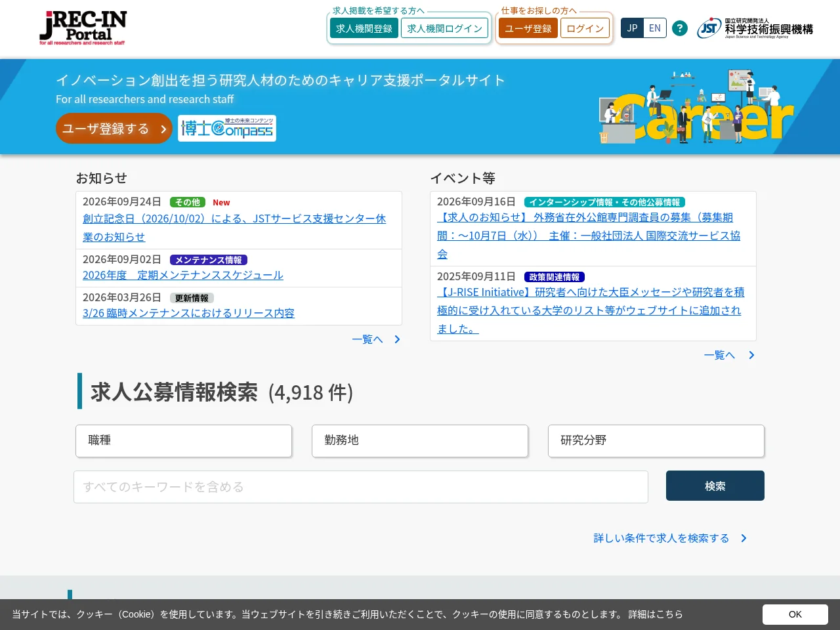Viewport: 840px width, 630px height.
Task: Open the J-RISE Initiative announcement link
Action: tap(591, 310)
